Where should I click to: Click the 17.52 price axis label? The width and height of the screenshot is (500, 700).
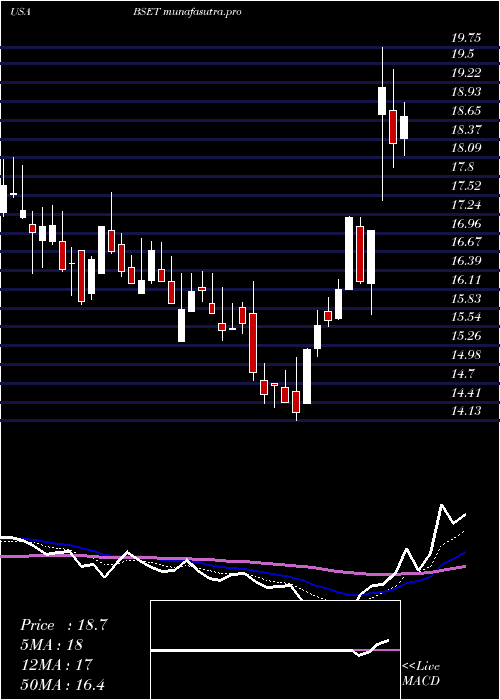tap(466, 186)
